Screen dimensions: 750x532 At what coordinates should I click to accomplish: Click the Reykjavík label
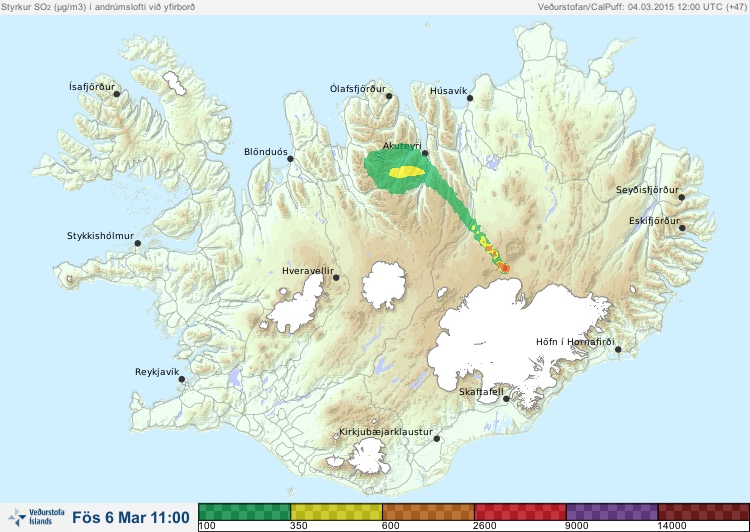pyautogui.click(x=157, y=372)
